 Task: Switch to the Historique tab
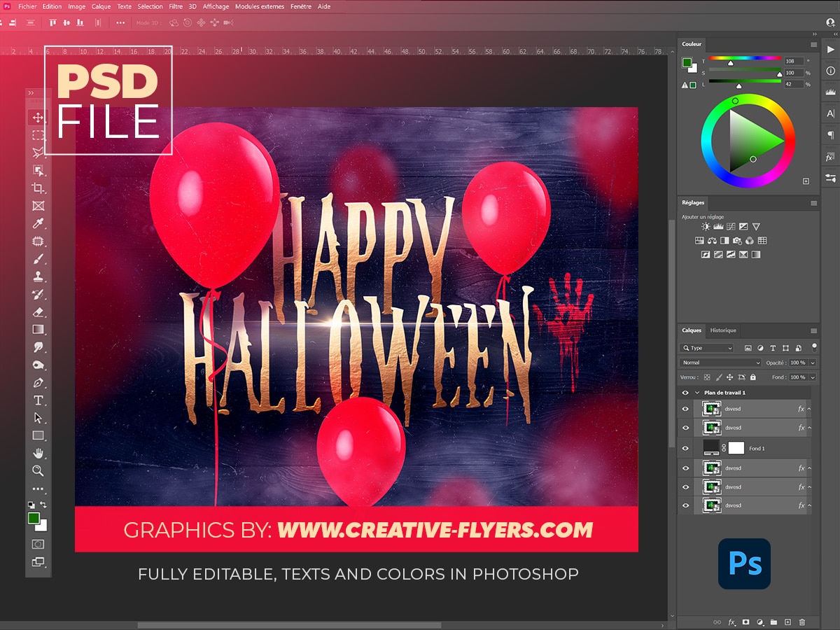[x=723, y=330]
